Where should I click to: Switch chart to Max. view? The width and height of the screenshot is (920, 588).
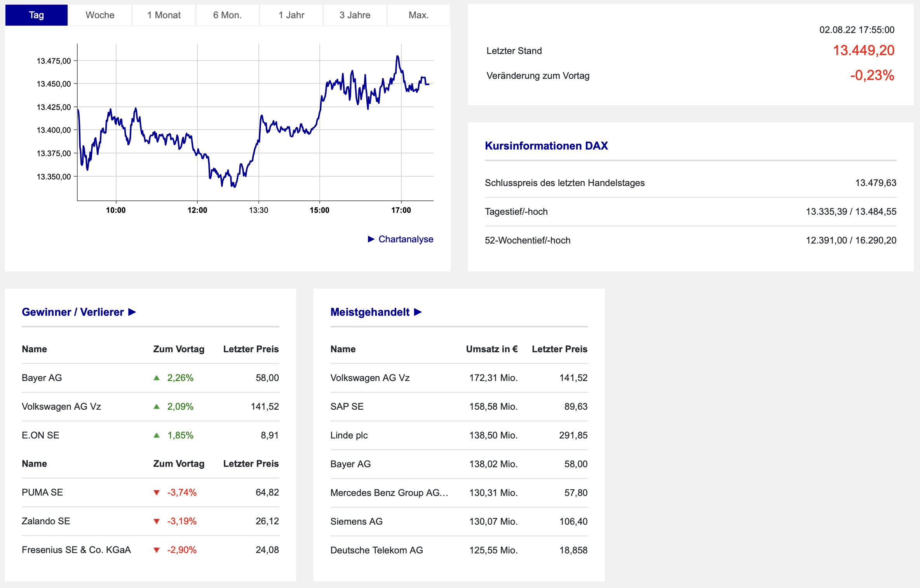click(418, 15)
